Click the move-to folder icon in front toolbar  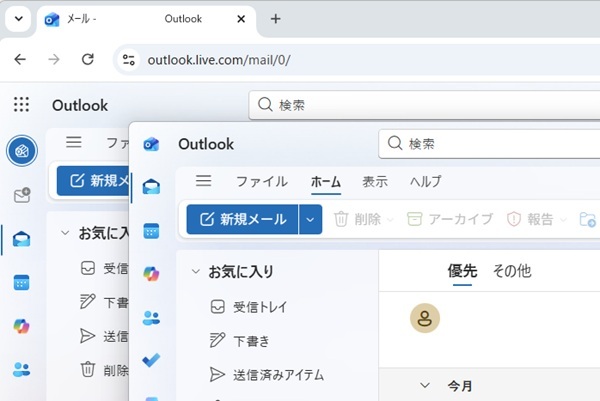point(587,220)
